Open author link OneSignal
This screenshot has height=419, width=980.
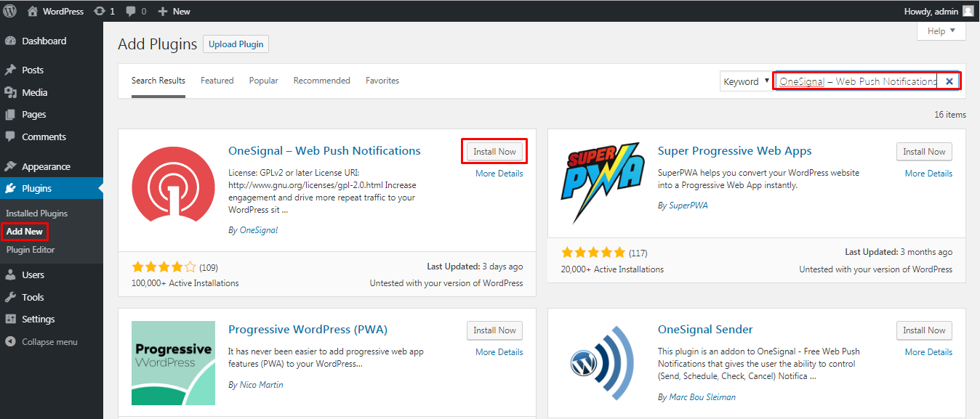tap(259, 230)
